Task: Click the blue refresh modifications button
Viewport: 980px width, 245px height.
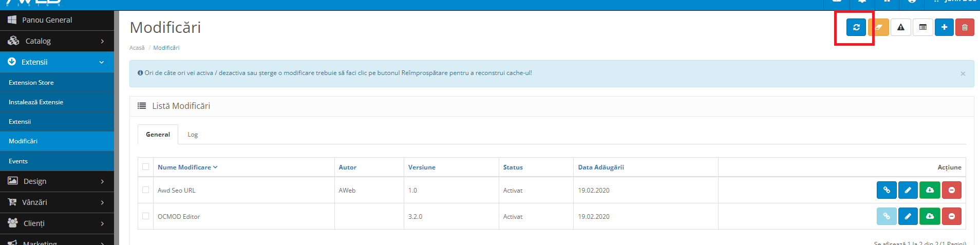Action: click(856, 27)
